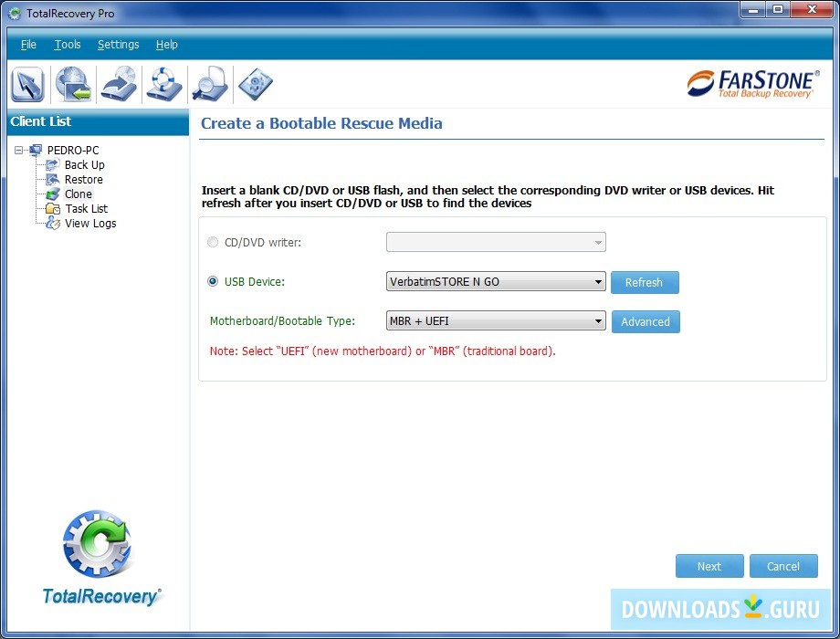The width and height of the screenshot is (840, 639).
Task: Open the Settings menu
Action: tap(118, 44)
